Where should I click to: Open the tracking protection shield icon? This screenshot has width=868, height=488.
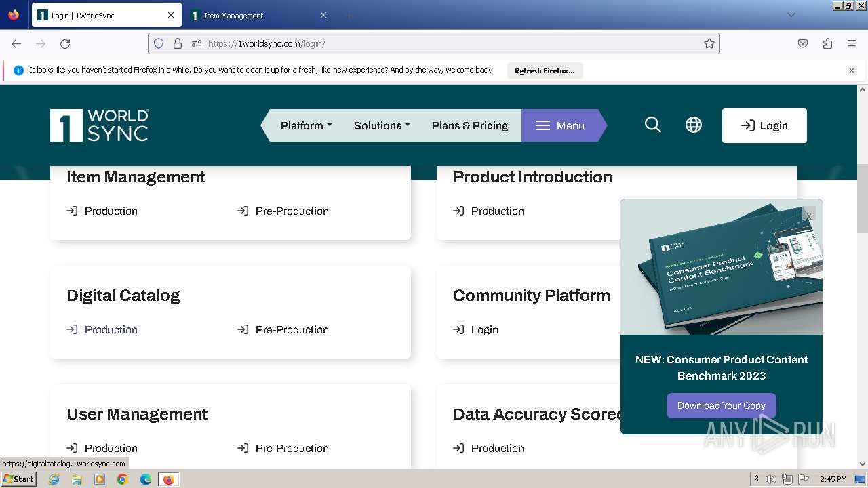tap(159, 43)
